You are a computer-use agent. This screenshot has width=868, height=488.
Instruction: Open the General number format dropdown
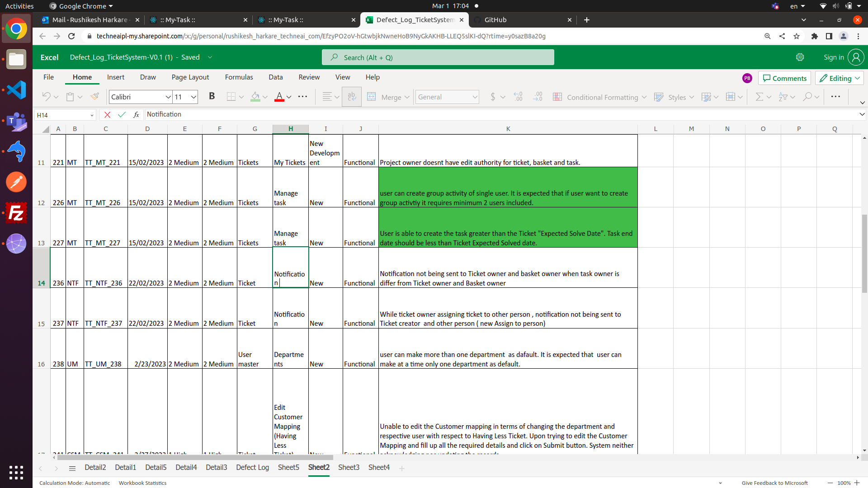[x=447, y=97]
